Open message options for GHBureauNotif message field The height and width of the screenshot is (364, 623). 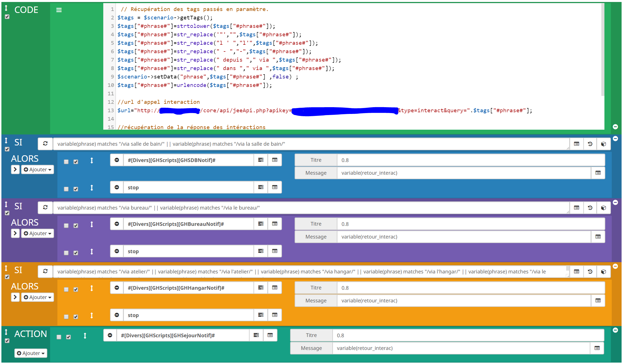(598, 237)
